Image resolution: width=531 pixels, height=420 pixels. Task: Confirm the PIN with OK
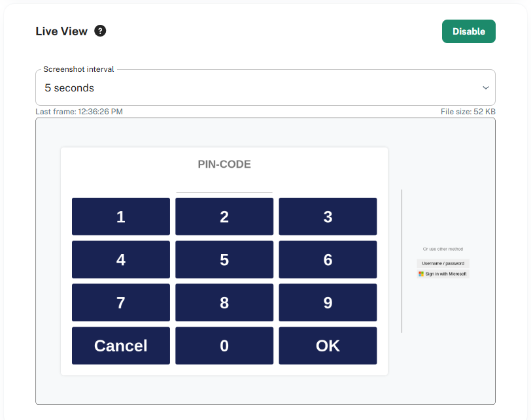[328, 346]
